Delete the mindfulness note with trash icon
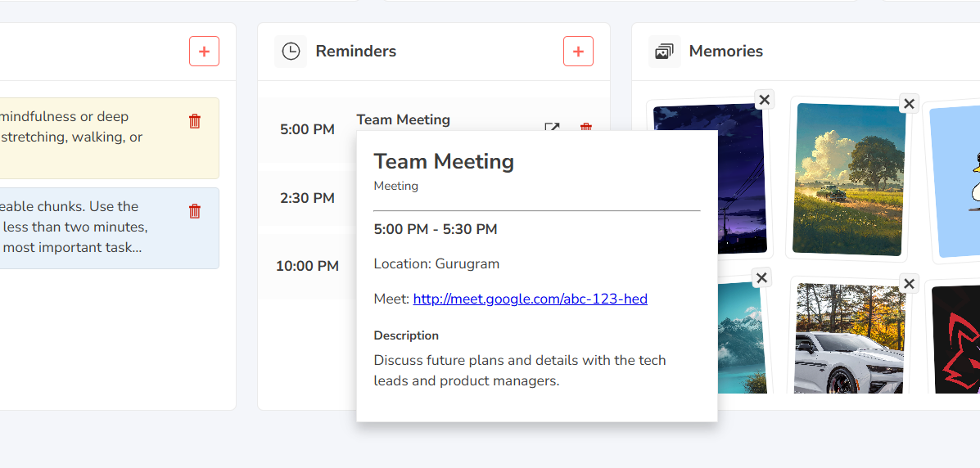980x468 pixels. (195, 121)
